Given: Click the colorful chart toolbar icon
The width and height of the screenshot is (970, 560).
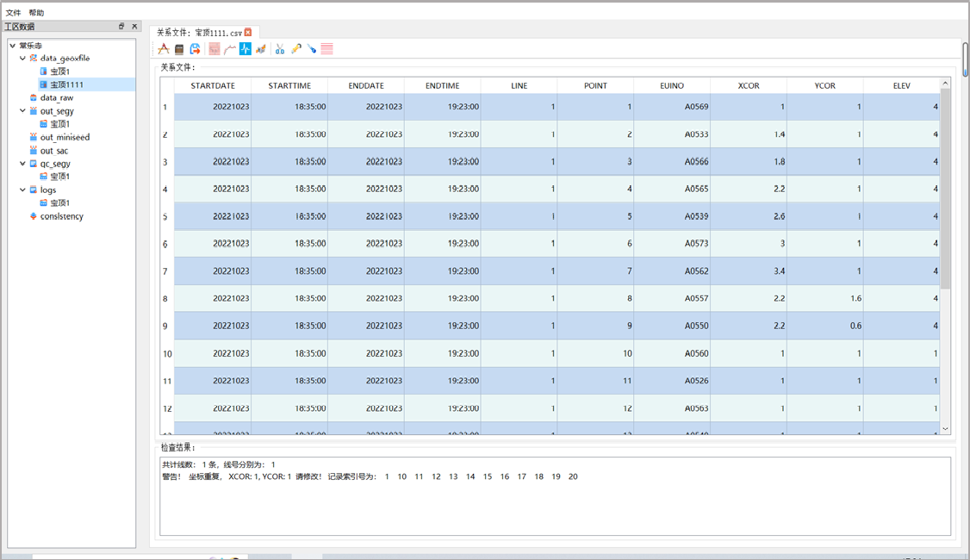Looking at the screenshot, I should pyautogui.click(x=261, y=49).
